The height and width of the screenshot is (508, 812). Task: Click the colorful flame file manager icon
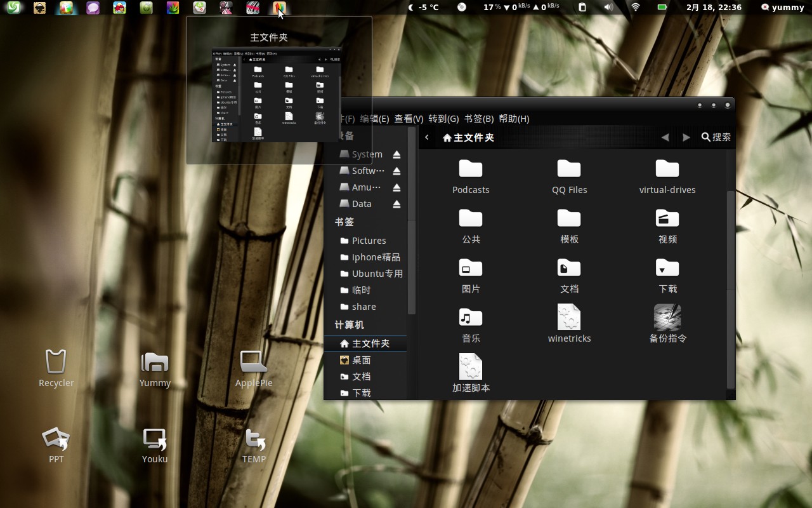pyautogui.click(x=279, y=8)
